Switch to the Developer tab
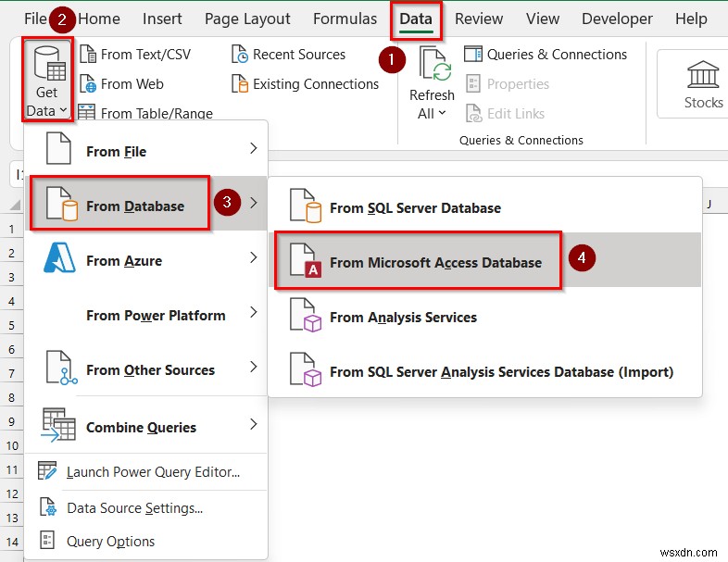Screen dimensions: 728x562 (x=617, y=19)
